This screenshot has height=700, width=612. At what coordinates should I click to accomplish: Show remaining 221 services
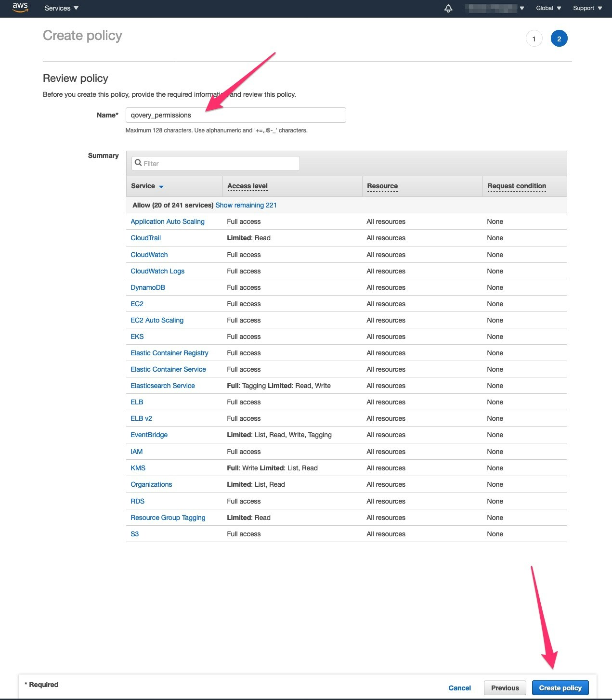246,205
